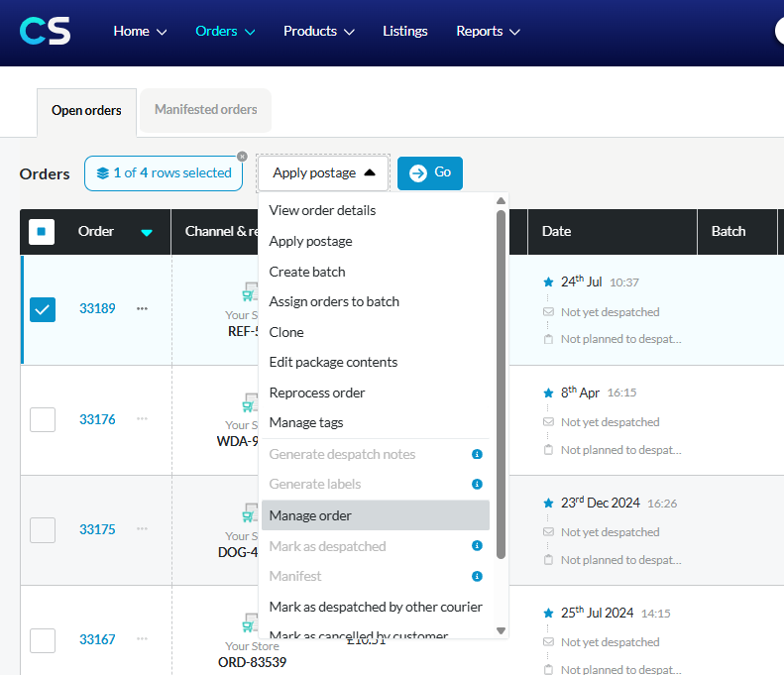Click the Go button
The width and height of the screenshot is (784, 675).
pos(430,173)
